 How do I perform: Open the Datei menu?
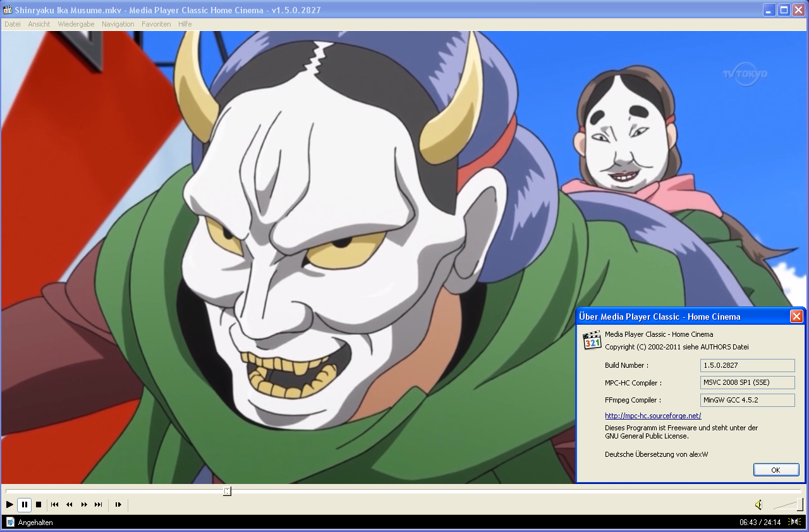click(x=13, y=24)
